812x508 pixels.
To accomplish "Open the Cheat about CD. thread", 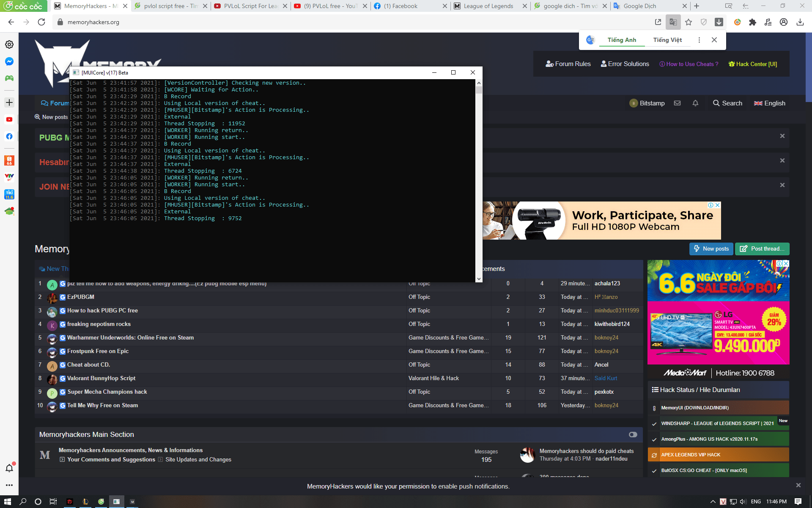I will pyautogui.click(x=88, y=364).
